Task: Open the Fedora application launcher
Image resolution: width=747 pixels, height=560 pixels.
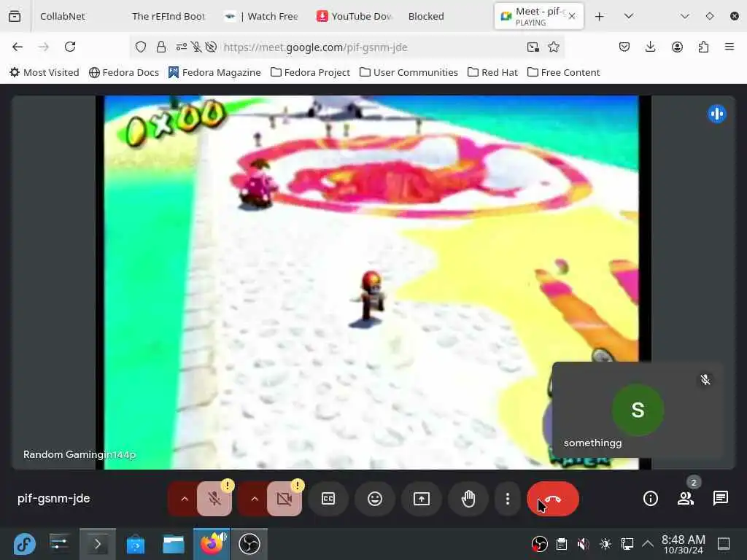Action: pos(24,544)
